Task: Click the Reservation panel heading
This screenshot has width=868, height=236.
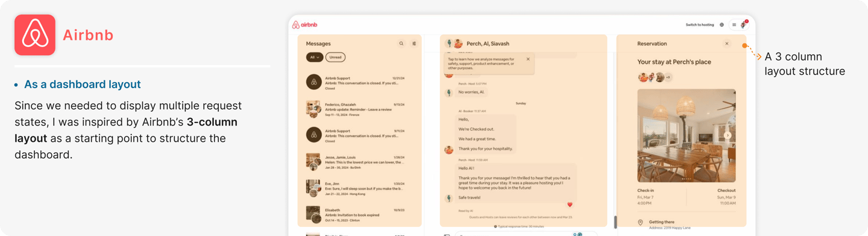Action: 652,43
